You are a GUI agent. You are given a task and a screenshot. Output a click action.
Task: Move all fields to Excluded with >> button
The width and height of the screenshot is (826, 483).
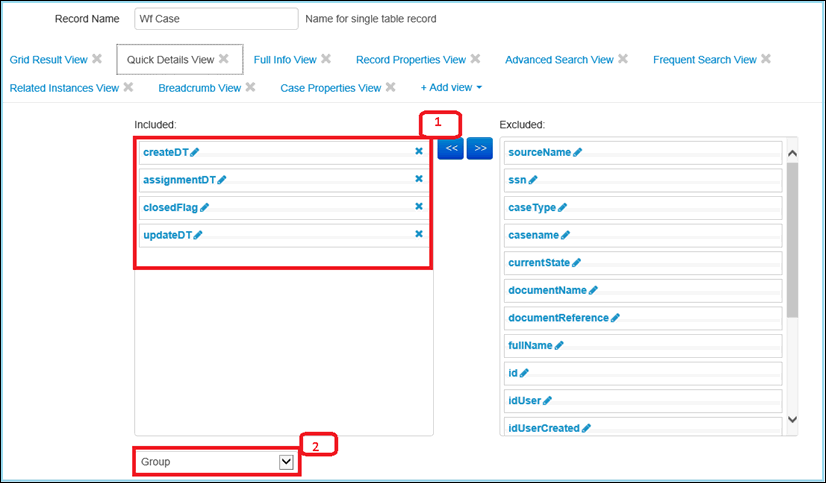pos(480,148)
